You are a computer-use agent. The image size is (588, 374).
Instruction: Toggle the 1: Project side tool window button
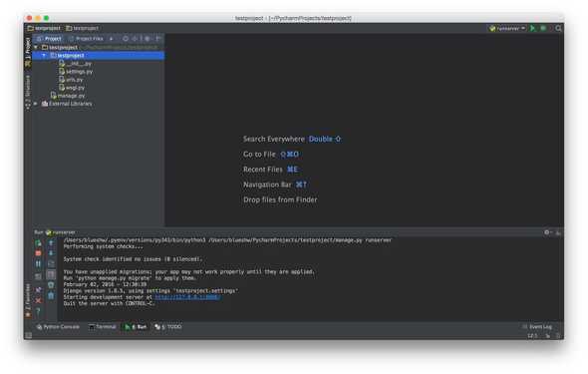(28, 52)
